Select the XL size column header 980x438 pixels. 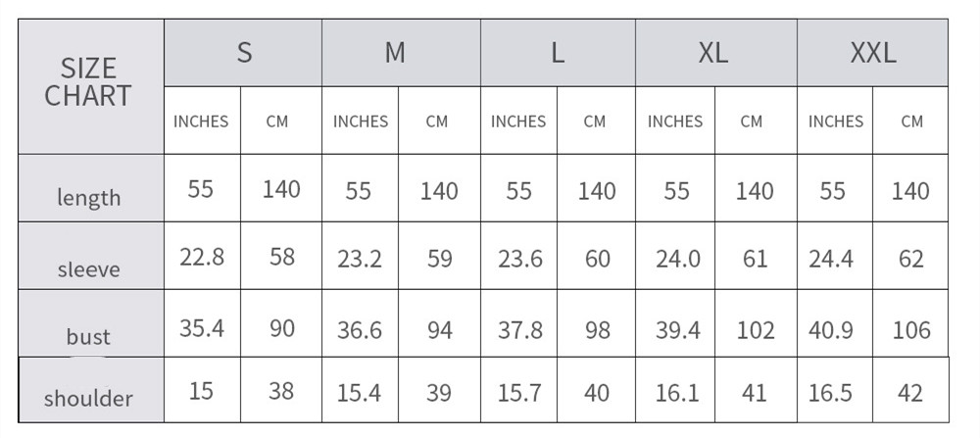(716, 53)
